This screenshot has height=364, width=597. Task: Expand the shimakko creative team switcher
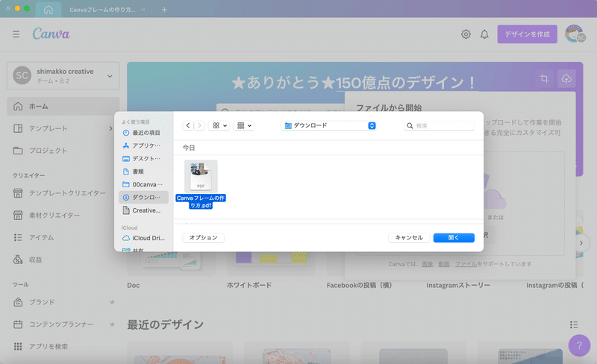[x=63, y=76]
